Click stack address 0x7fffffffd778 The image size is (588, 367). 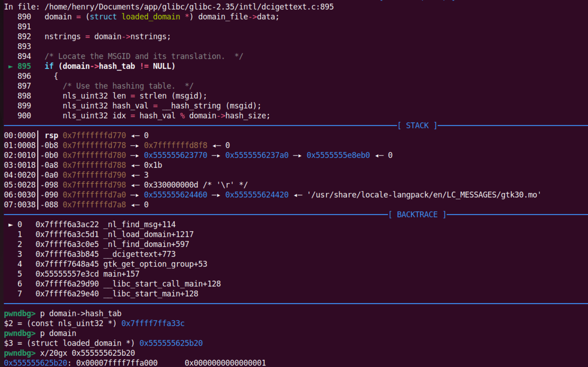[94, 146]
